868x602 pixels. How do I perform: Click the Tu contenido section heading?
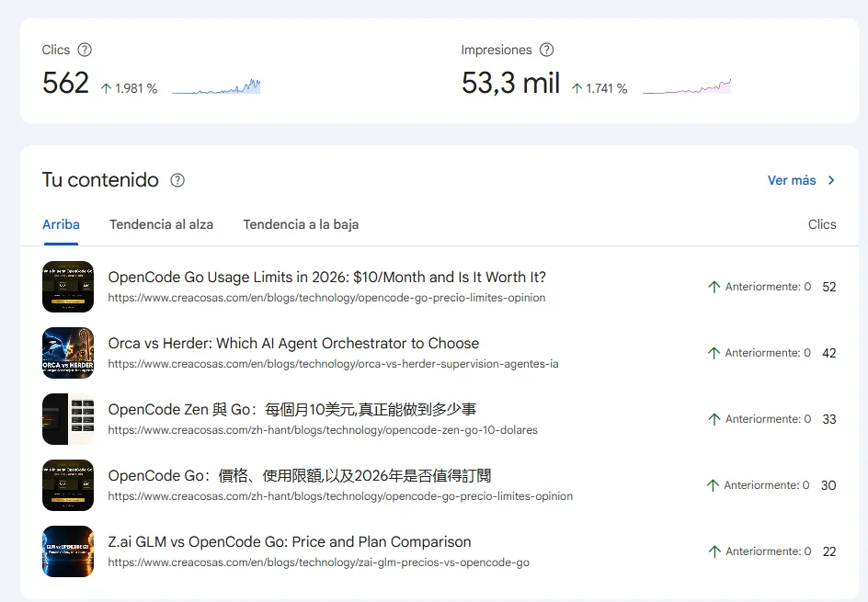coord(100,180)
